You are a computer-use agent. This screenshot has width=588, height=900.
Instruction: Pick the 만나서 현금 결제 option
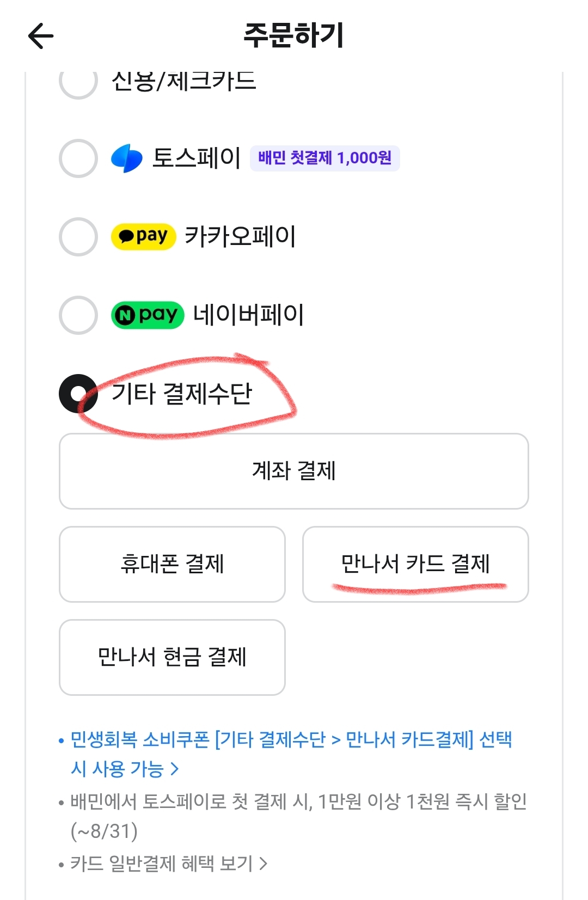172,658
